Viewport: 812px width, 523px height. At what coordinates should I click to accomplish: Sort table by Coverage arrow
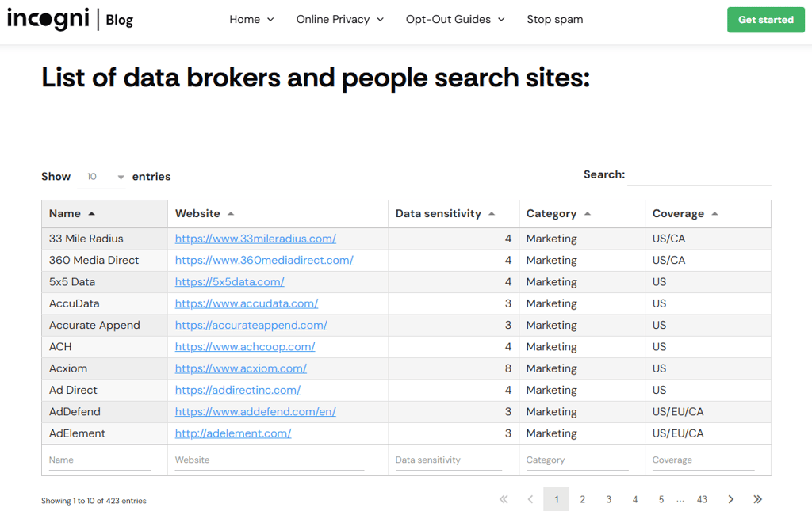(714, 214)
